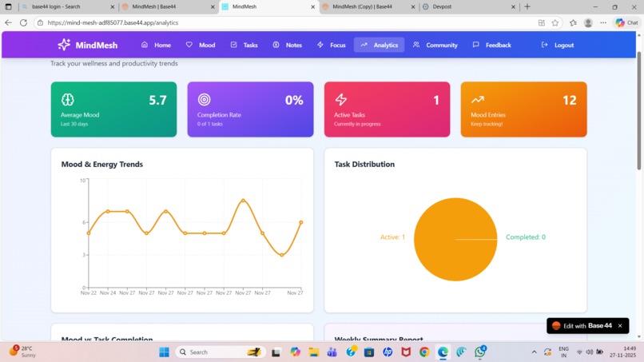The image size is (644, 362).
Task: Dismiss the Edit with Base44 badge
Action: pos(620,326)
